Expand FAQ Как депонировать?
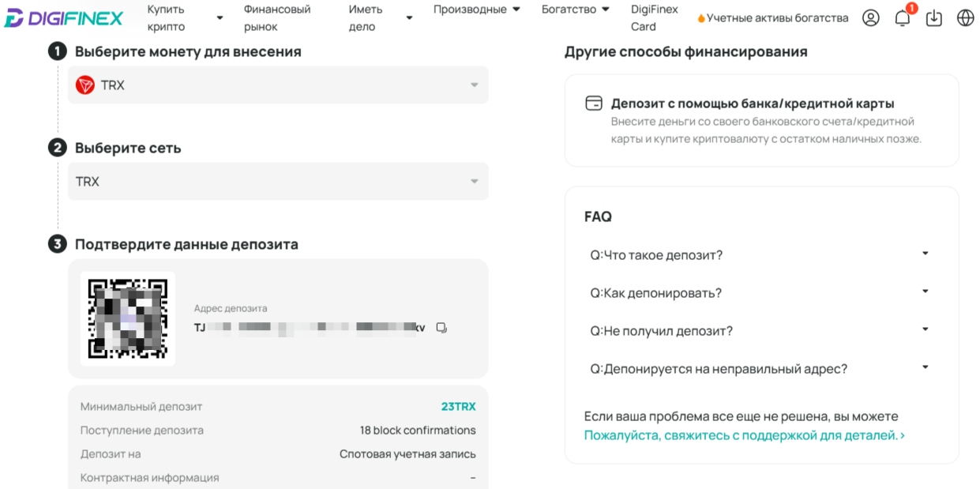The width and height of the screenshot is (980, 489). [761, 293]
